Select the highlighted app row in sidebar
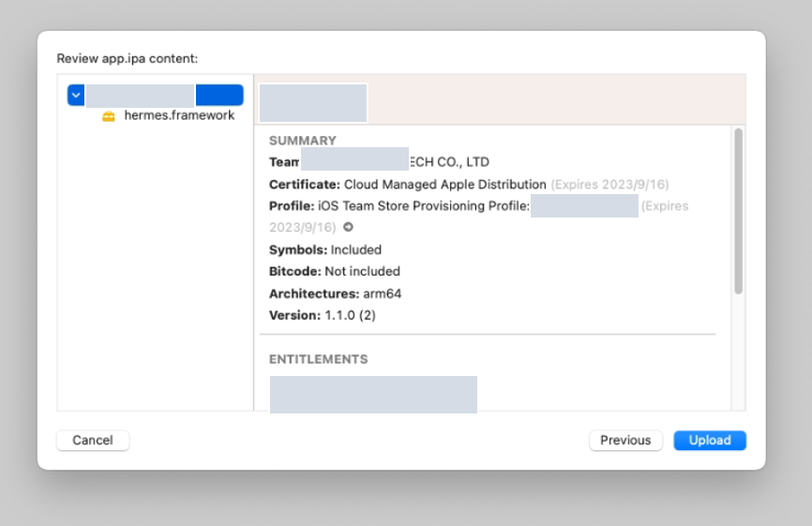 coord(155,95)
